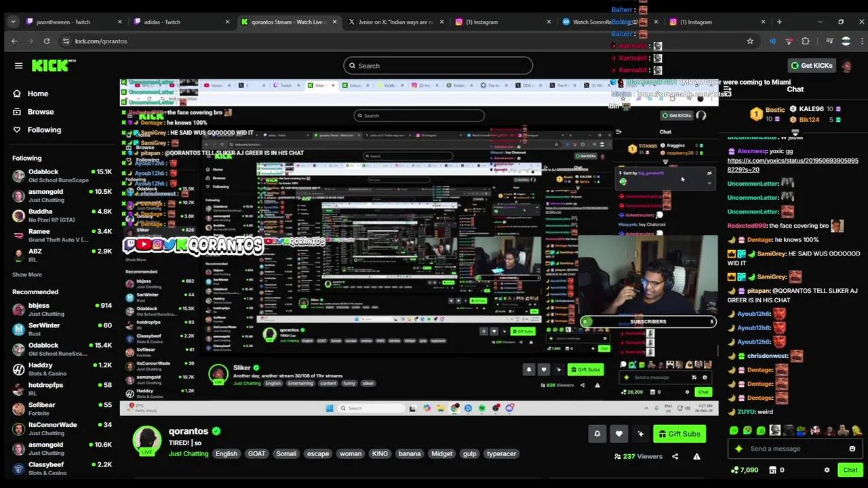Click the 237 Viewers count
Image resolution: width=868 pixels, height=488 pixels.
click(637, 457)
